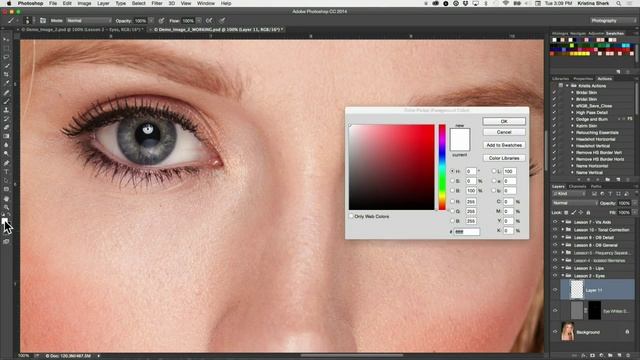Click inside the color saturation field
The height and width of the screenshot is (360, 640).
pyautogui.click(x=392, y=167)
